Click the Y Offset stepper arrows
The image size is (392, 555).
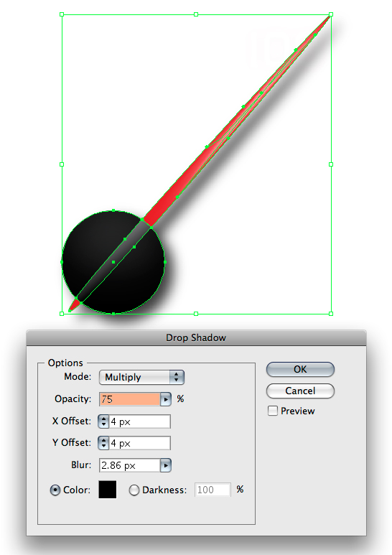click(x=103, y=443)
